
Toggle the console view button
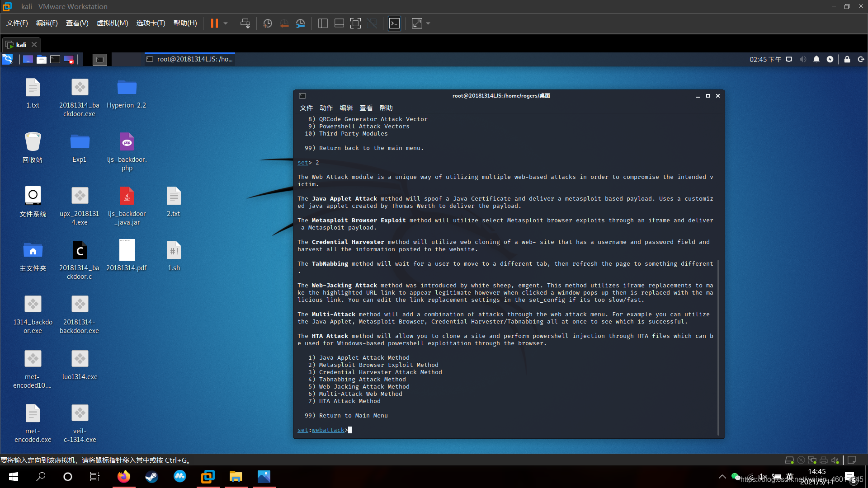point(394,23)
